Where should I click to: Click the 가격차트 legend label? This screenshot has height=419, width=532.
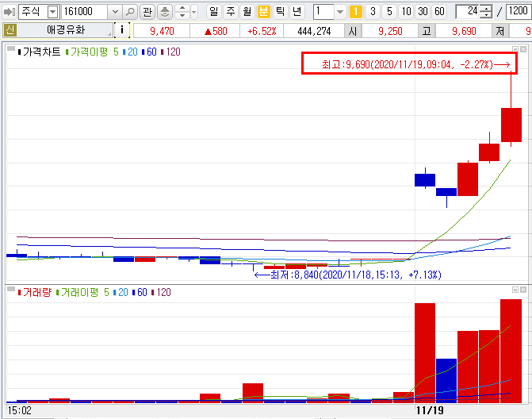pyautogui.click(x=41, y=52)
